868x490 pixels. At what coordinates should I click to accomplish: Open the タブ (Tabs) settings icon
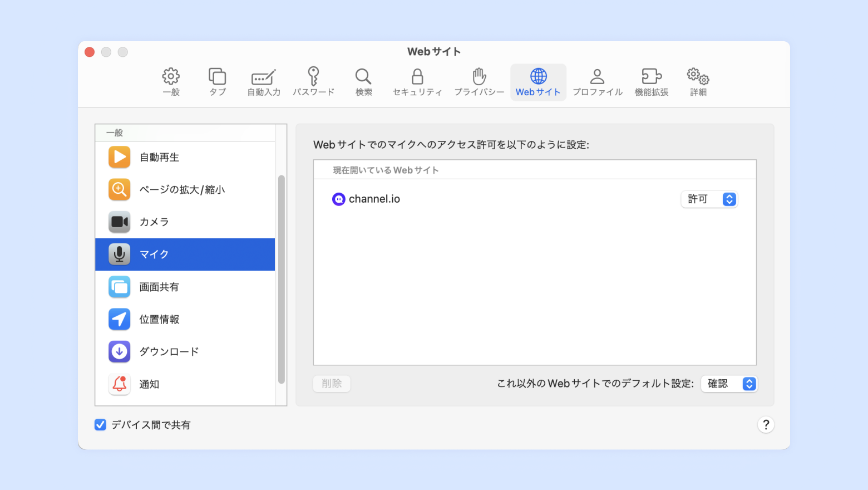coord(217,82)
